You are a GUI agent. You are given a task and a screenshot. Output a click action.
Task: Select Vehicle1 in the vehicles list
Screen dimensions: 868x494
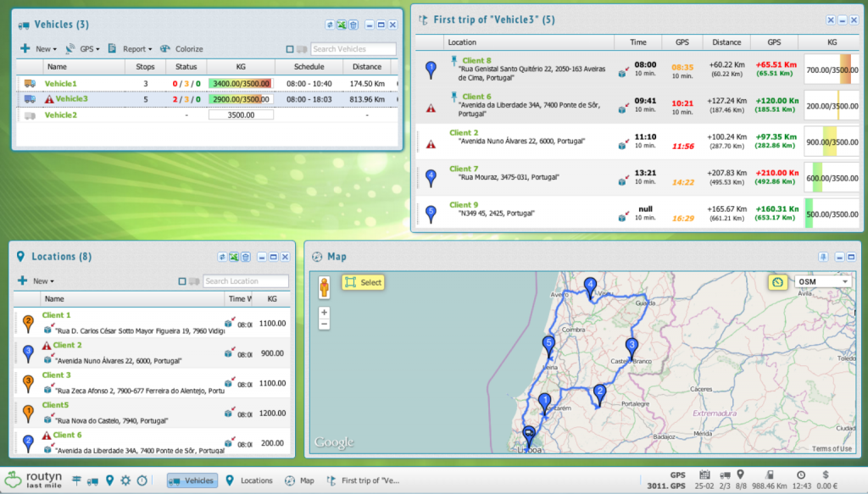(x=61, y=84)
